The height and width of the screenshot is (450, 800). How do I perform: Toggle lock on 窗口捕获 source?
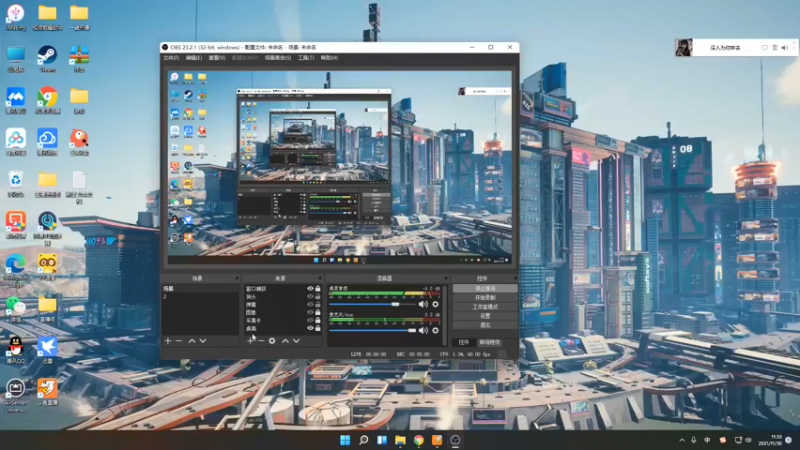click(x=318, y=289)
